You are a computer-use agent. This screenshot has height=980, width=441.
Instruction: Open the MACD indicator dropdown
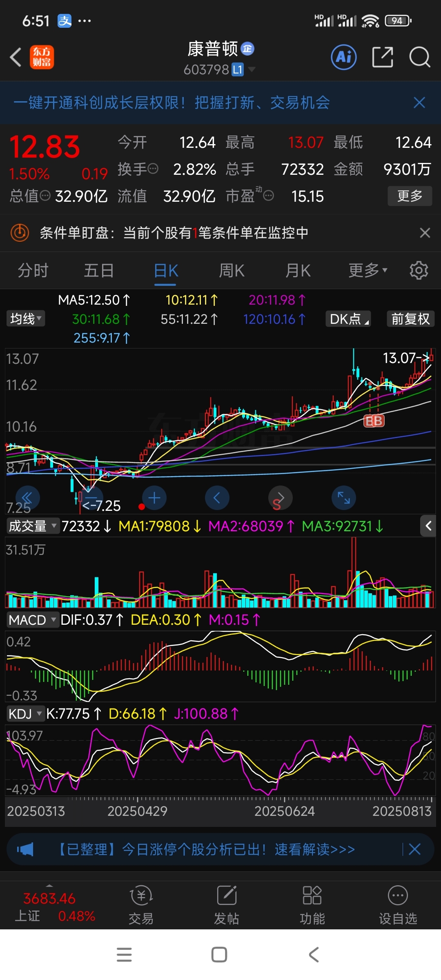tap(33, 620)
